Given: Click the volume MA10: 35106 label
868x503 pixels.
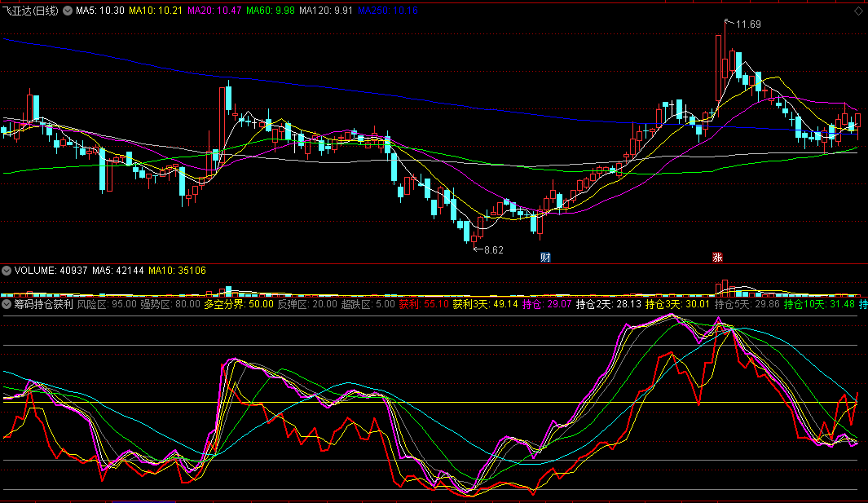Looking at the screenshot, I should point(177,271).
